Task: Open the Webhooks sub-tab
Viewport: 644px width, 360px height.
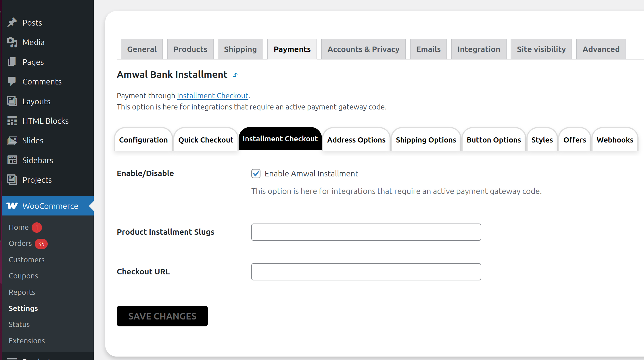Action: point(615,140)
